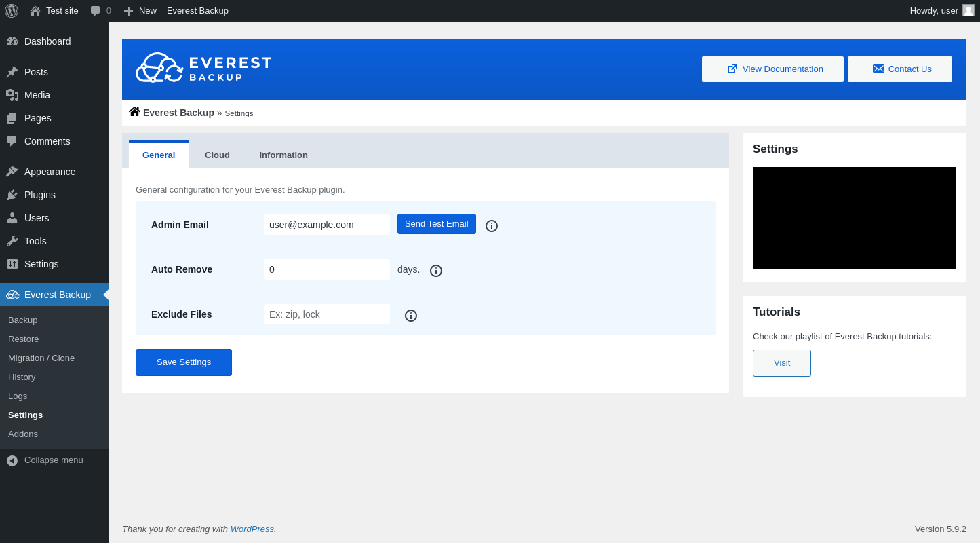The width and height of the screenshot is (980, 543).
Task: Focus the Auto Remove days field
Action: (327, 269)
